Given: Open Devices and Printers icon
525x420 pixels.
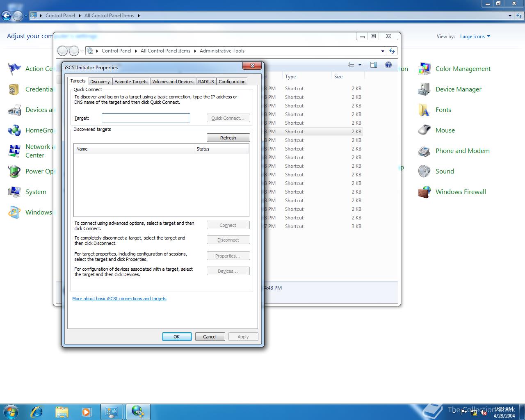Looking at the screenshot, I should [x=14, y=110].
